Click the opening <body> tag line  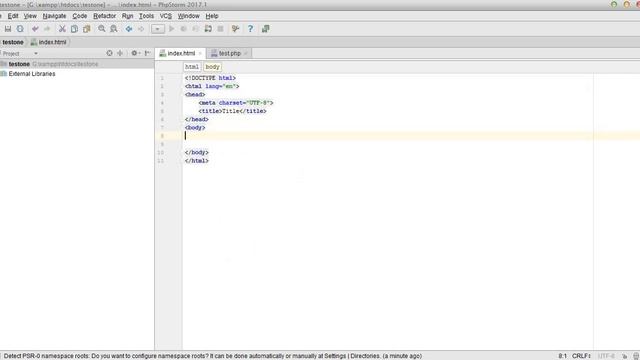195,127
